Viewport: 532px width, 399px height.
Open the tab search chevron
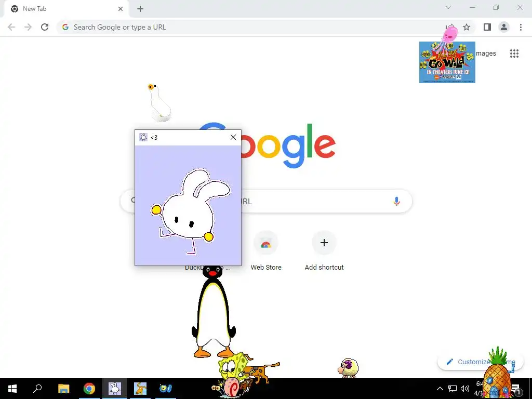tap(448, 7)
